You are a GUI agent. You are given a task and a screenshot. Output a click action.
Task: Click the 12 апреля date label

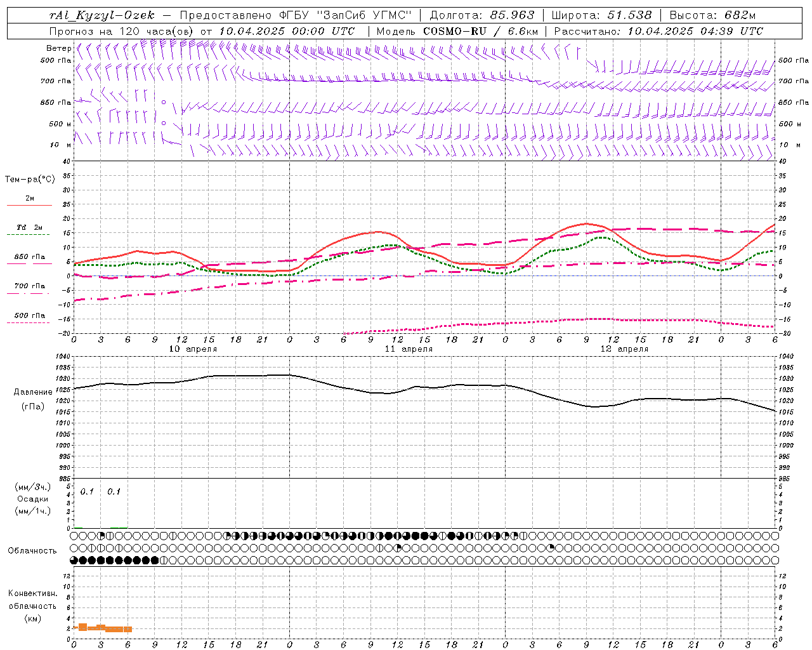coord(624,349)
